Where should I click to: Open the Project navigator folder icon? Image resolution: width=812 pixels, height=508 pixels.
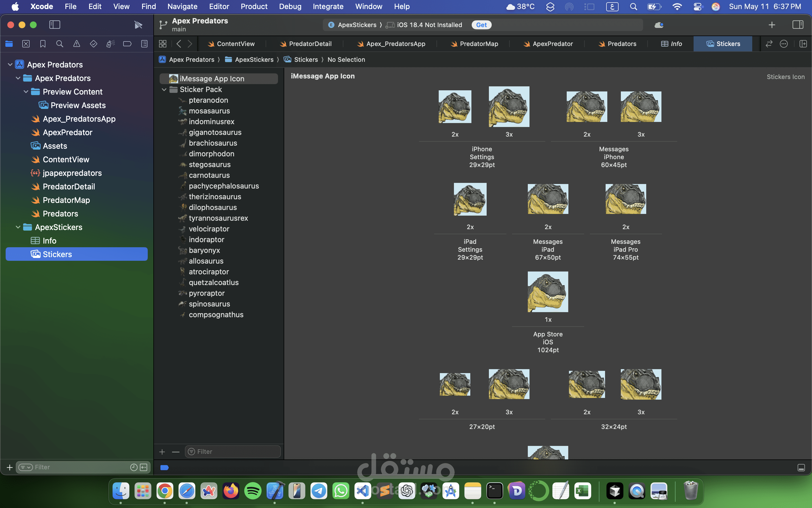click(x=9, y=44)
